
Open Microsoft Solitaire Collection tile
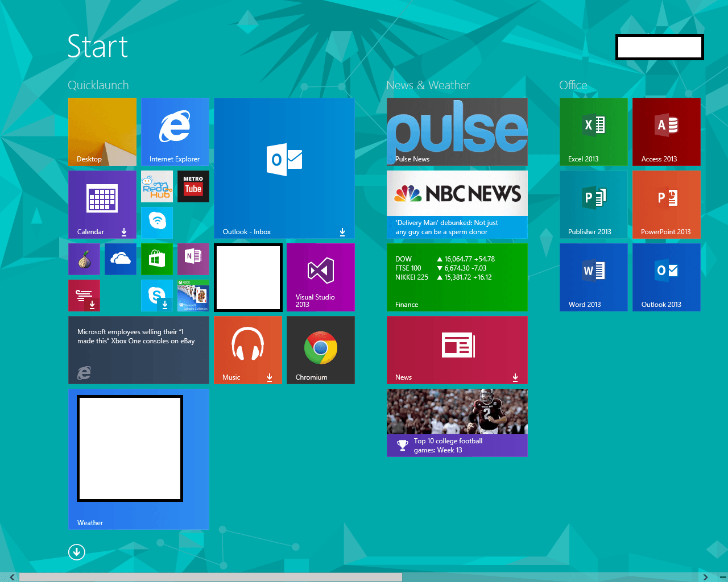coord(193,296)
